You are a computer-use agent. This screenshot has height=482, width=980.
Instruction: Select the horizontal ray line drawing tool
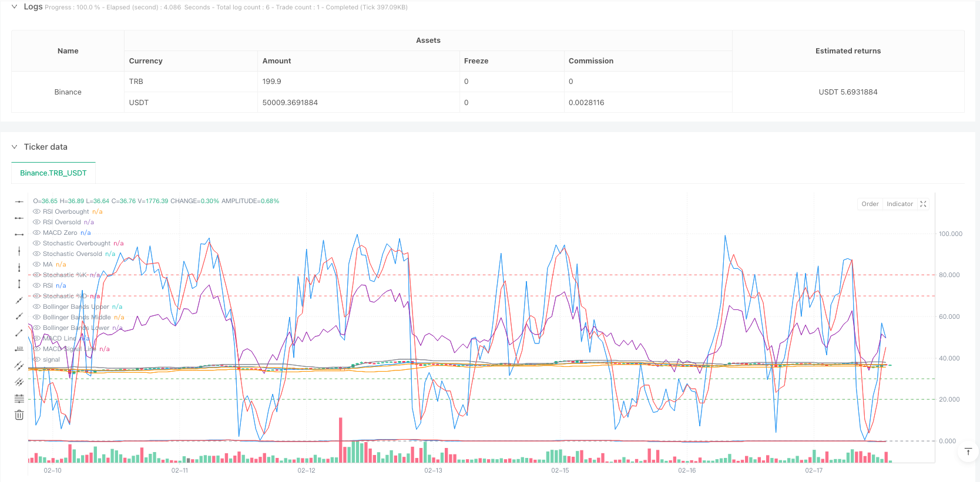(19, 218)
